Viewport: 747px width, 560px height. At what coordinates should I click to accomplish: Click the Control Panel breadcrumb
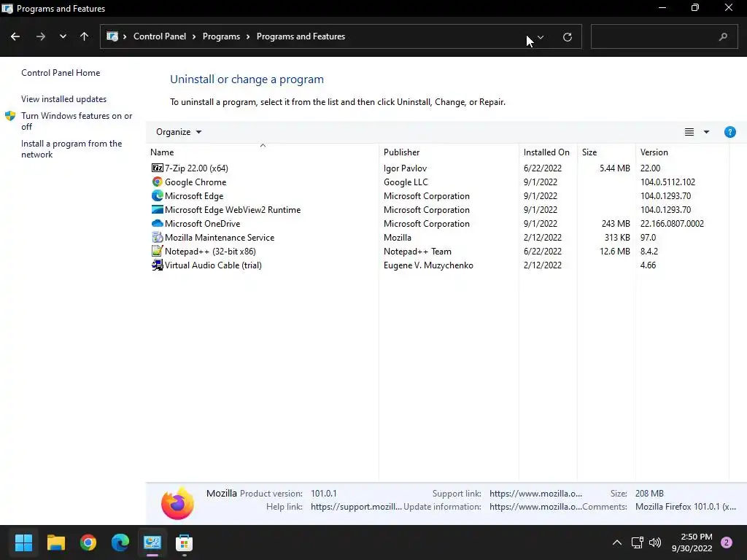point(160,36)
